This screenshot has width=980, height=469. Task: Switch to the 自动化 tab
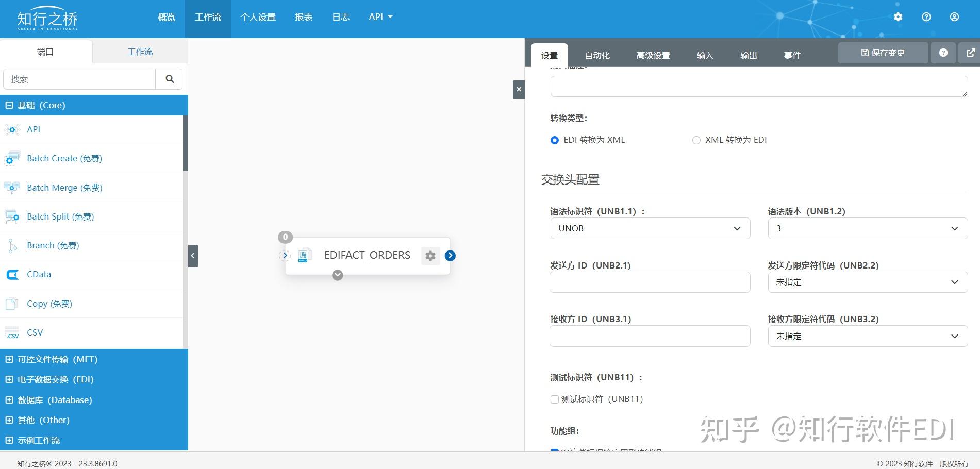click(596, 55)
